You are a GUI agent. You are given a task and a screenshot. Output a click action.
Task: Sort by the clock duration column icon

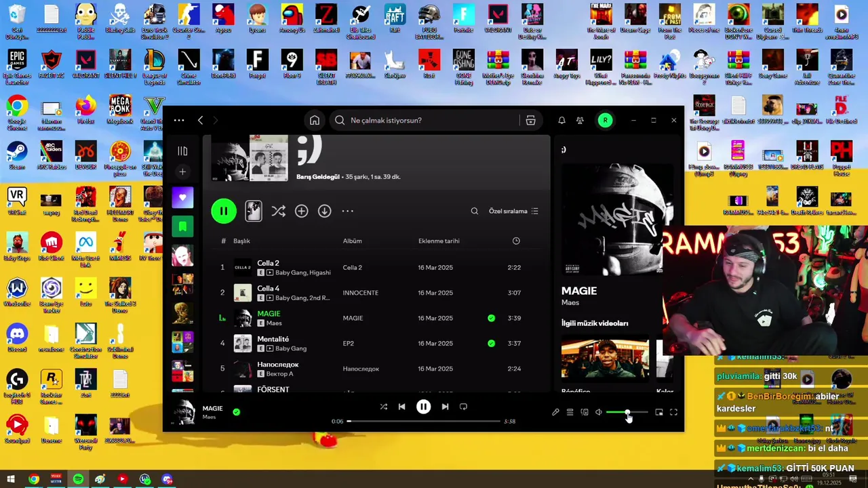pyautogui.click(x=516, y=241)
